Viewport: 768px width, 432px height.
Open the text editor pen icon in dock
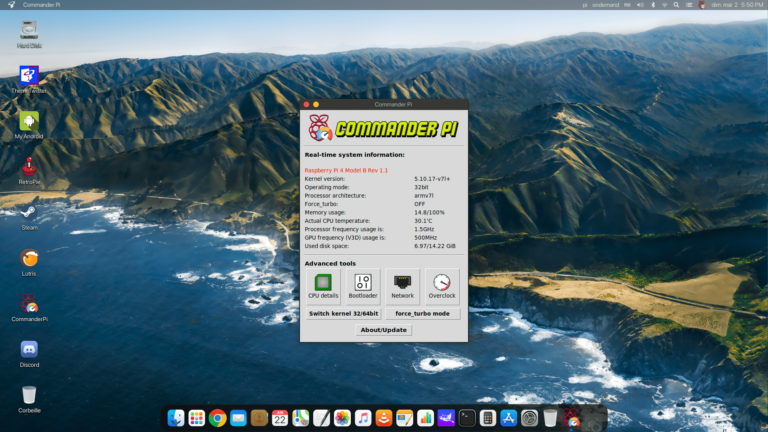321,418
